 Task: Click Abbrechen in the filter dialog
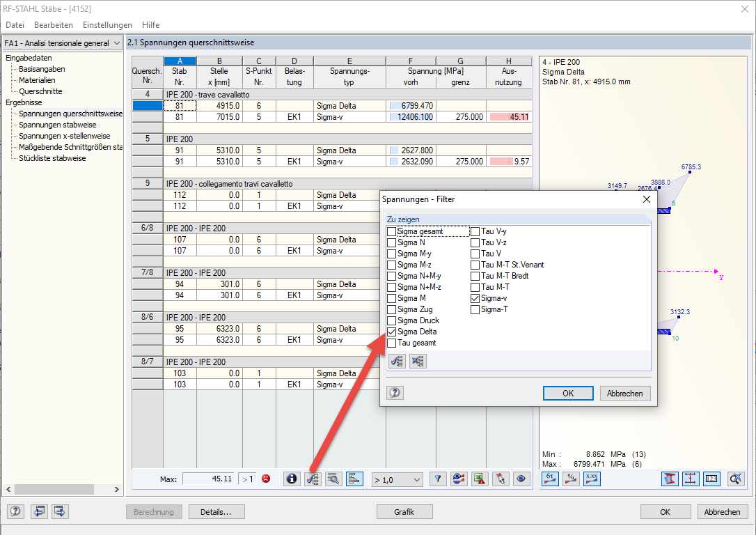point(625,393)
